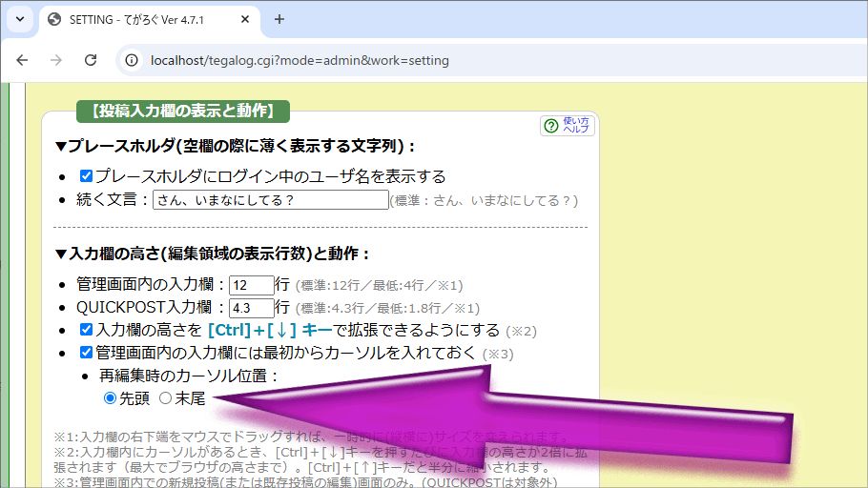This screenshot has width=868, height=488.
Task: Click the 【投稿入力欄の表示と動作】 section heading
Action: tap(183, 111)
